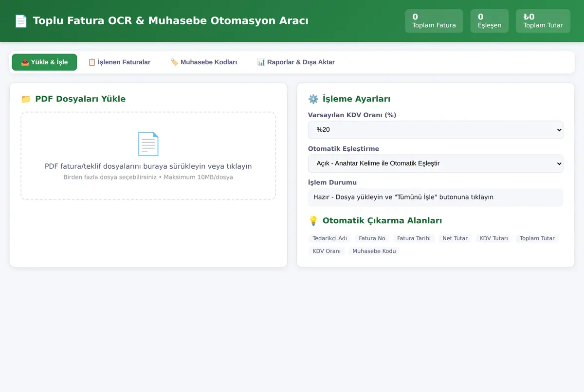Click the chart icon on Raporlar & Dışa Aktar

pos(261,62)
